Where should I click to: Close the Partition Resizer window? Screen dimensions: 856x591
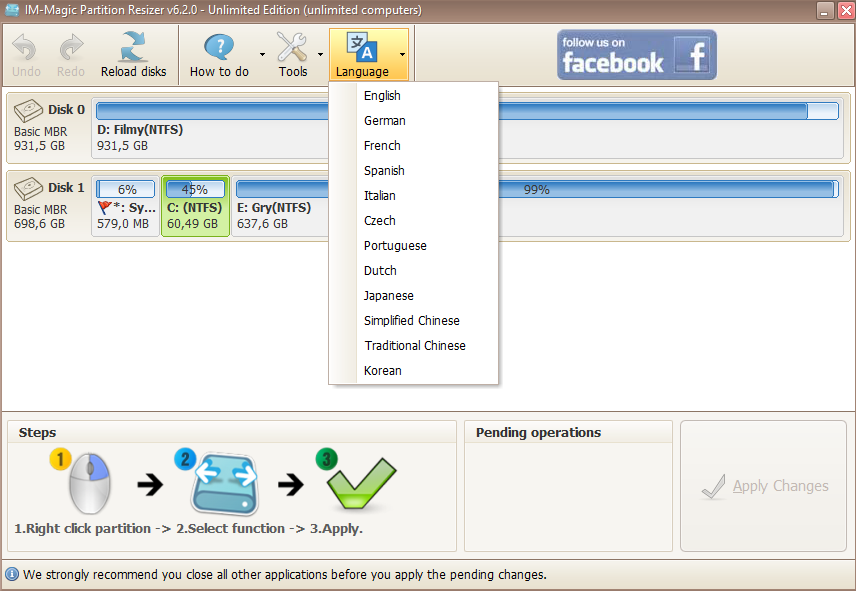click(846, 10)
